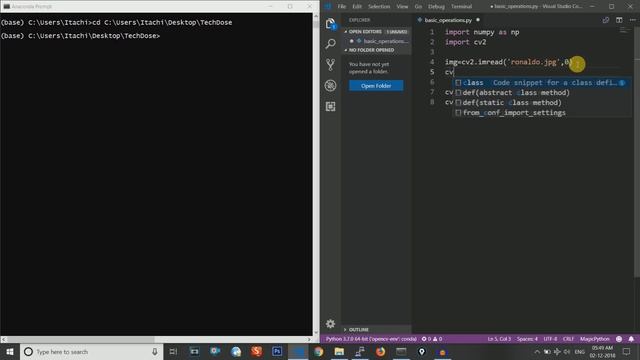
Task: Click Ln 5, Col 3 in status bar
Action: click(x=499, y=339)
